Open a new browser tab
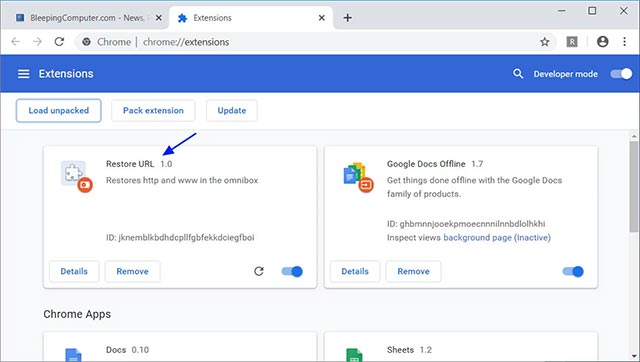 (x=347, y=18)
